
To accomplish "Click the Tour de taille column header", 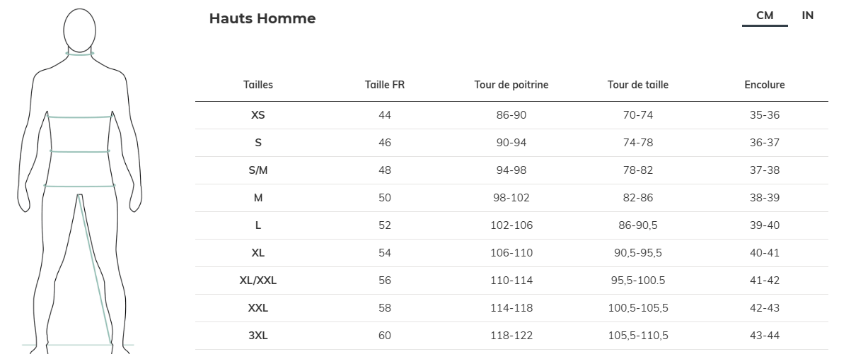I will [x=638, y=85].
